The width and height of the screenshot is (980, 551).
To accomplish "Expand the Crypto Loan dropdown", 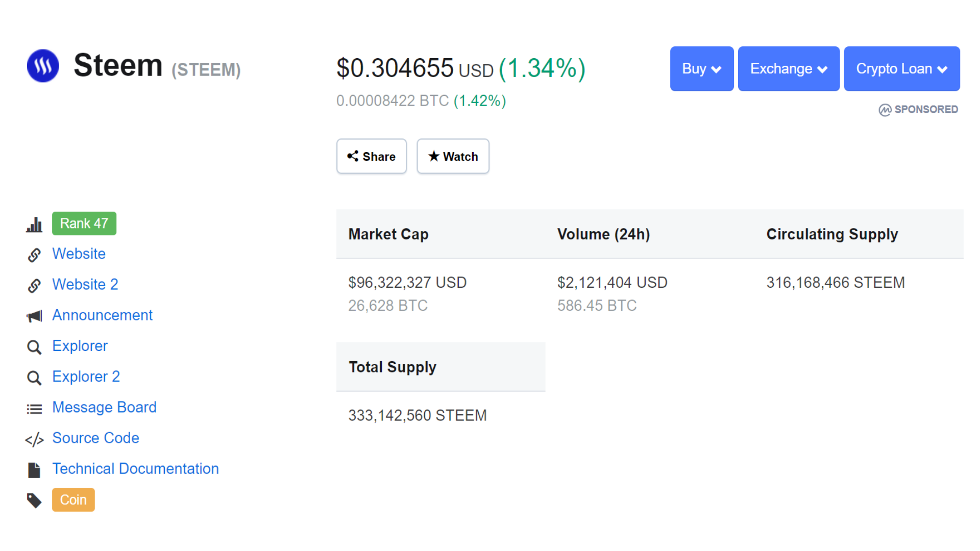I will pos(901,69).
